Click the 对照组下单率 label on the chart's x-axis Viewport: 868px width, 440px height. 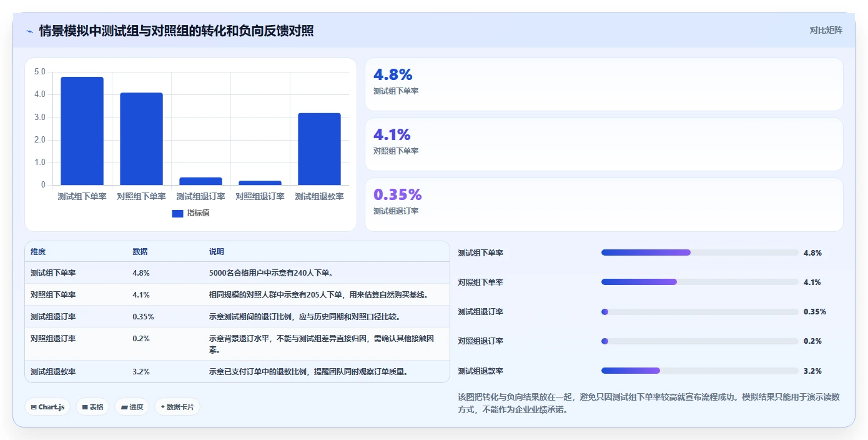tap(141, 196)
